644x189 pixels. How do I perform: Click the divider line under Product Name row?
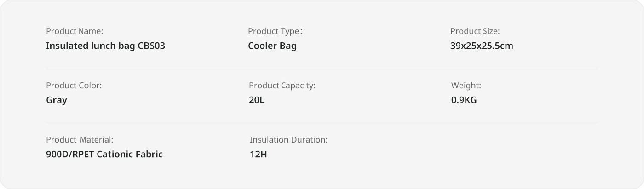322,68
